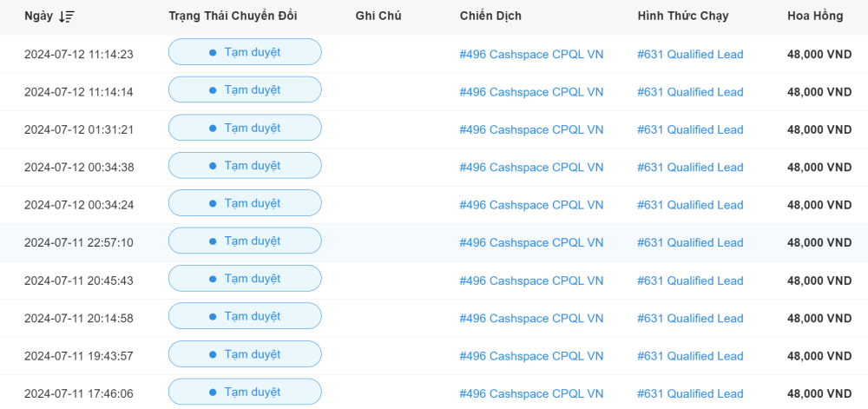Image resolution: width=868 pixels, height=409 pixels.
Task: Click the Ghi Chú column header
Action: [x=378, y=16]
